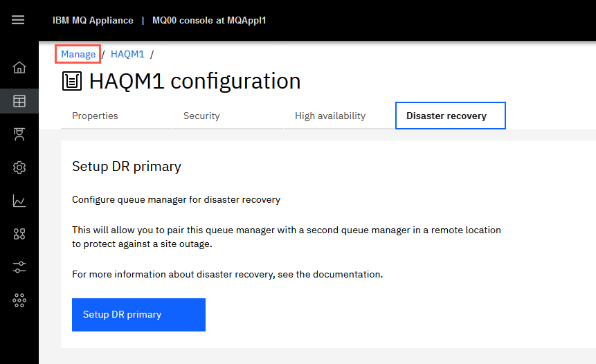This screenshot has width=596, height=364.
Task: Click the HAQM1 configuration page heading
Action: tap(195, 81)
